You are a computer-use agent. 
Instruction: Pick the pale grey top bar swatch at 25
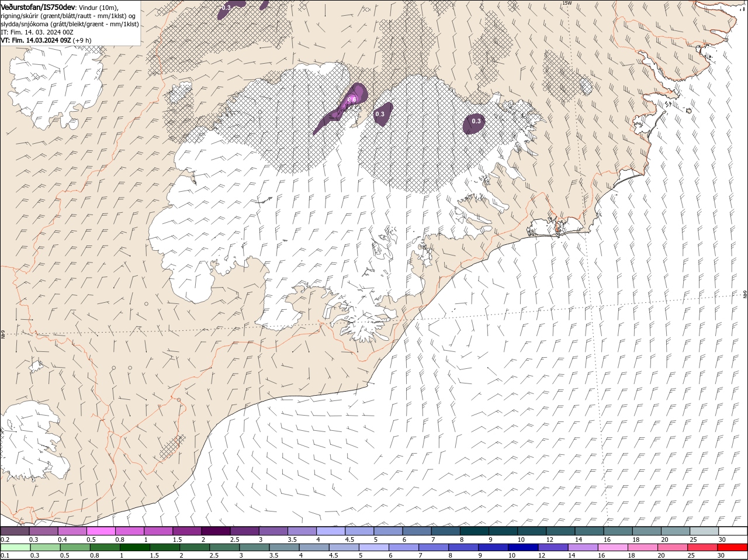tap(704, 531)
